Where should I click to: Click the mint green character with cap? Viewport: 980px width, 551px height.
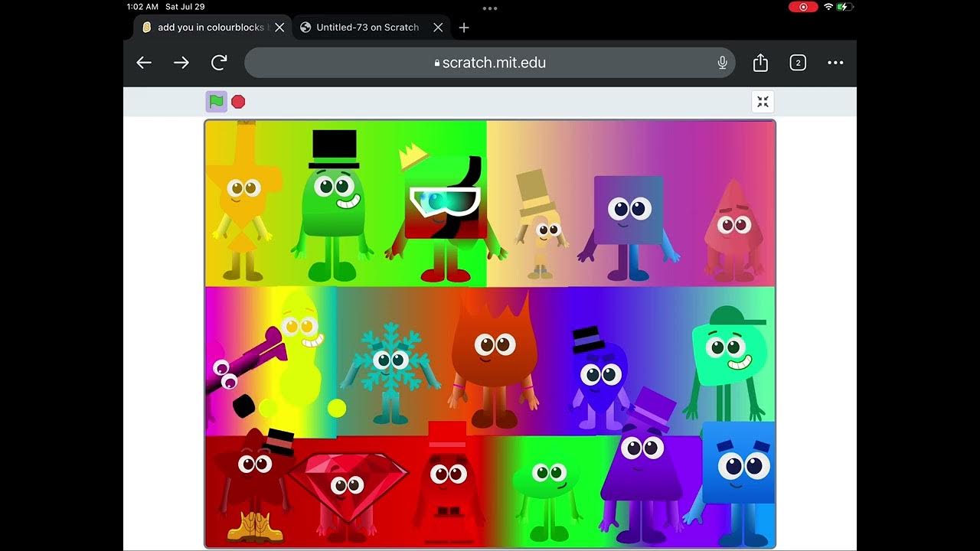(x=727, y=363)
